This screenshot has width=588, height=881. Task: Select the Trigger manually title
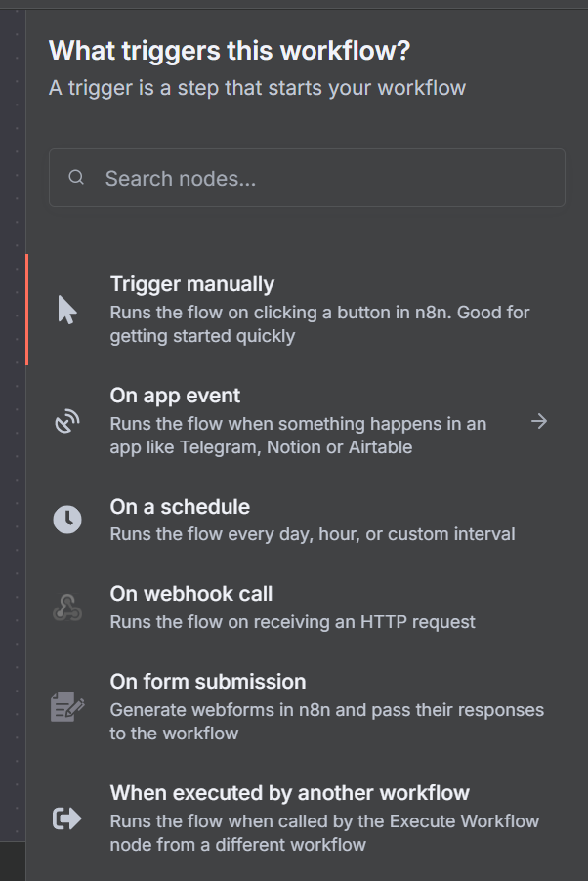(191, 284)
